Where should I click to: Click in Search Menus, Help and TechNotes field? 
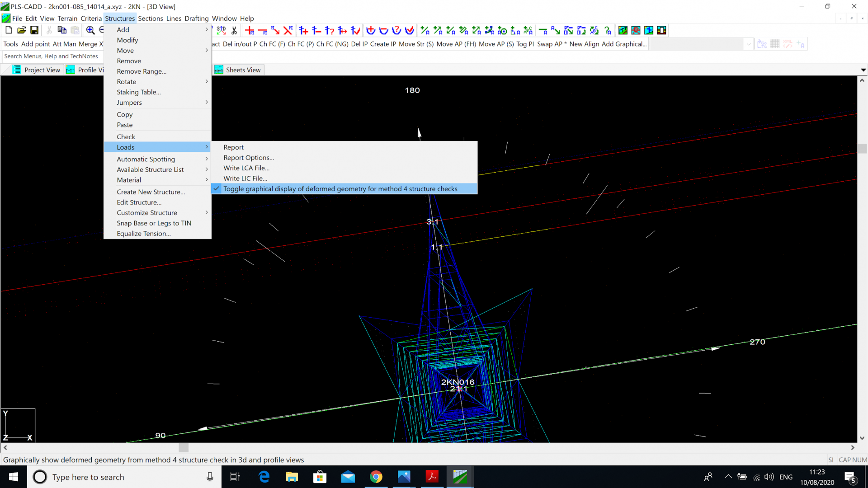(x=52, y=56)
